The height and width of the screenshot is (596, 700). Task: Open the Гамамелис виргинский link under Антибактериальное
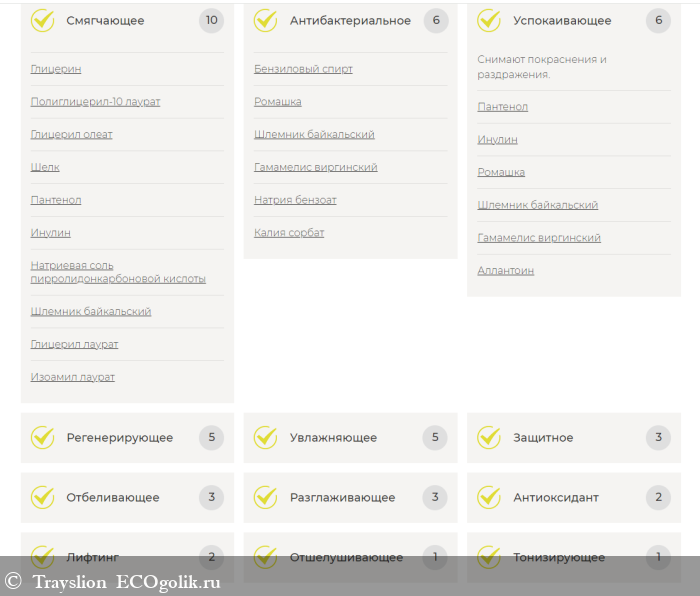point(315,168)
